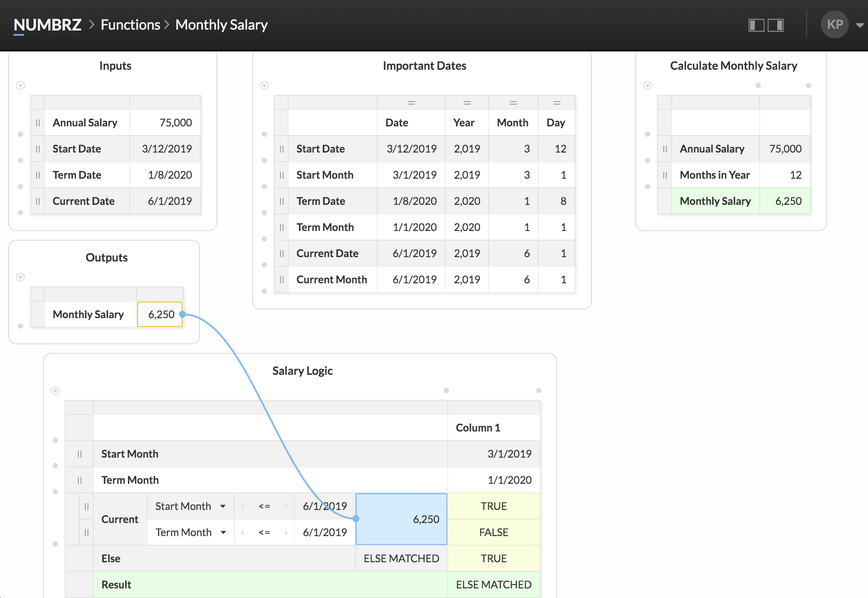Click Current Month row handle in Important Dates
The image size is (868, 598).
(x=282, y=279)
